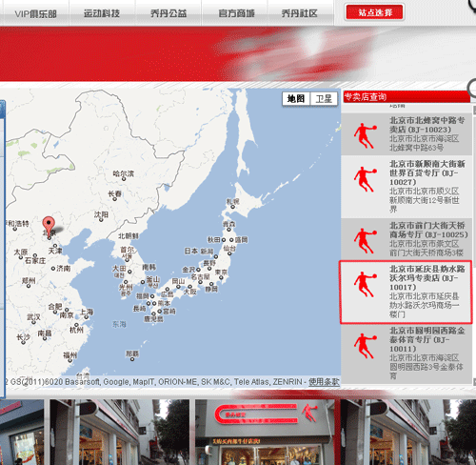Viewport: 476px width, 465px height.
Task: Click logo icon for 前门大街天桥商场专厅
Action: (x=365, y=240)
